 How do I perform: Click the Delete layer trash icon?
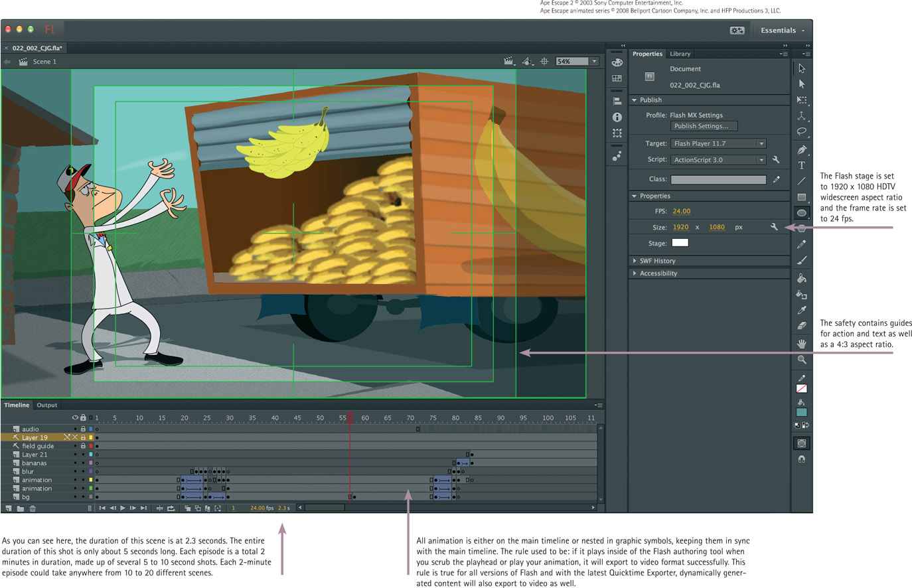click(33, 508)
